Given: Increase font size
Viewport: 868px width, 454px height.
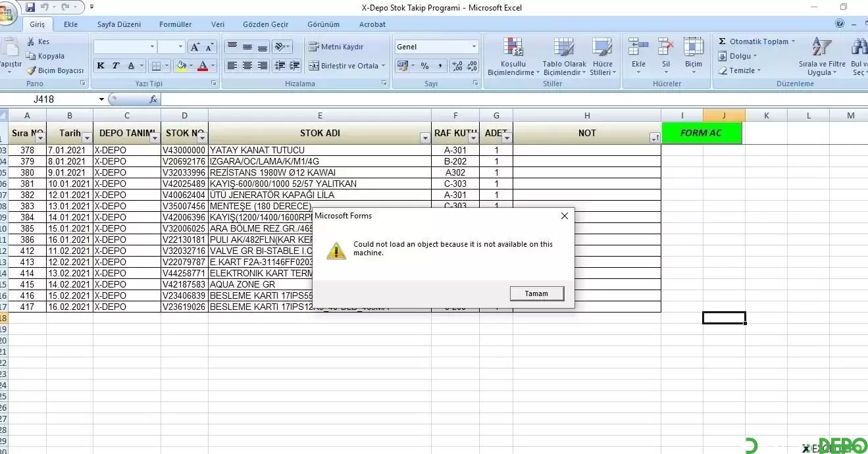Looking at the screenshot, I should coord(195,47).
